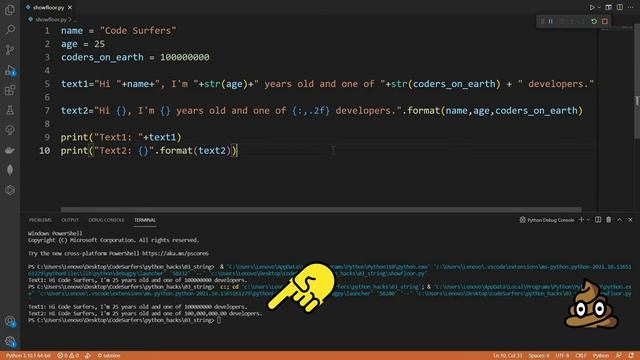Viewport: 640px width, 360px height.
Task: Click the terminal prompt input at bottom
Action: (219, 320)
